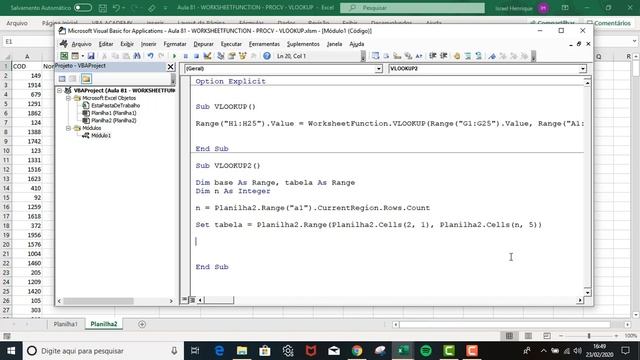Toggle Design Mode icon in VBA toolbar
The width and height of the screenshot is (640, 360).
pos(207,56)
